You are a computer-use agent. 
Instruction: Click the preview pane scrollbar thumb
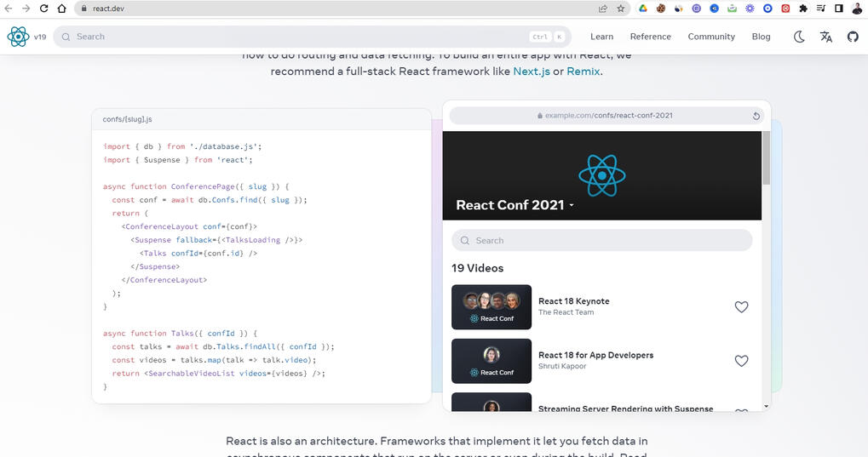point(766,158)
